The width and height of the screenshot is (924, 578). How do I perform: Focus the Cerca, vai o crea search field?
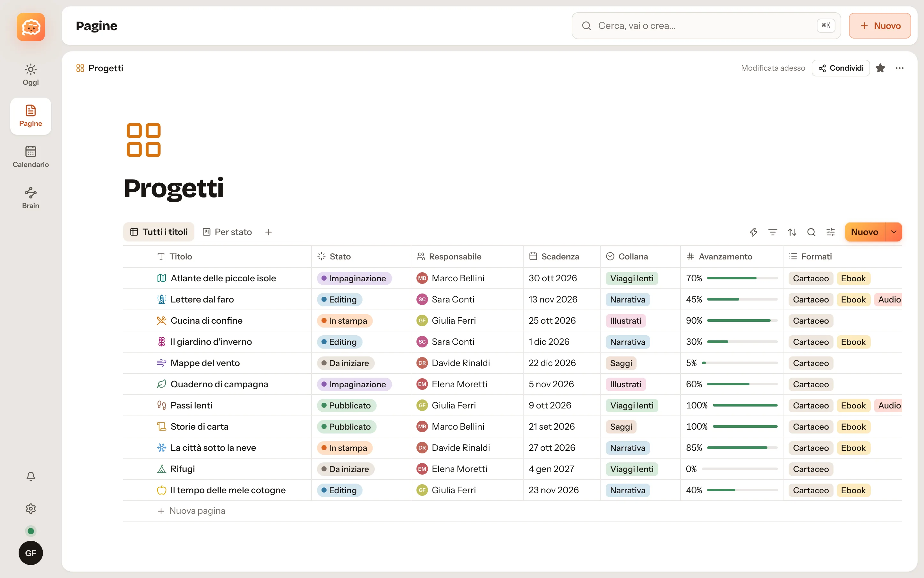(x=706, y=26)
